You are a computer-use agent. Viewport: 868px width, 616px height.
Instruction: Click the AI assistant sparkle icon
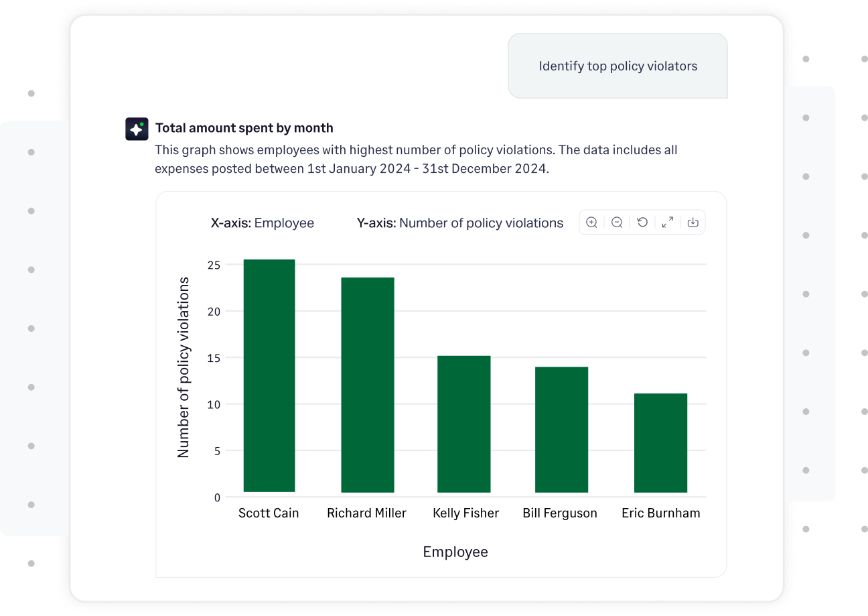137,128
